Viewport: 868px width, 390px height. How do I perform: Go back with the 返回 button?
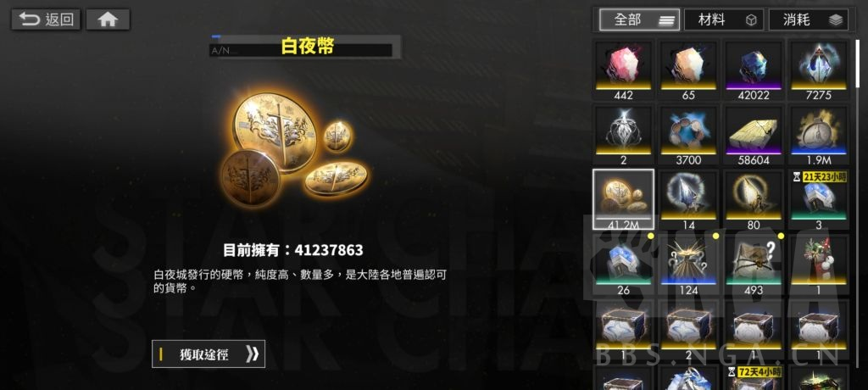(46, 20)
